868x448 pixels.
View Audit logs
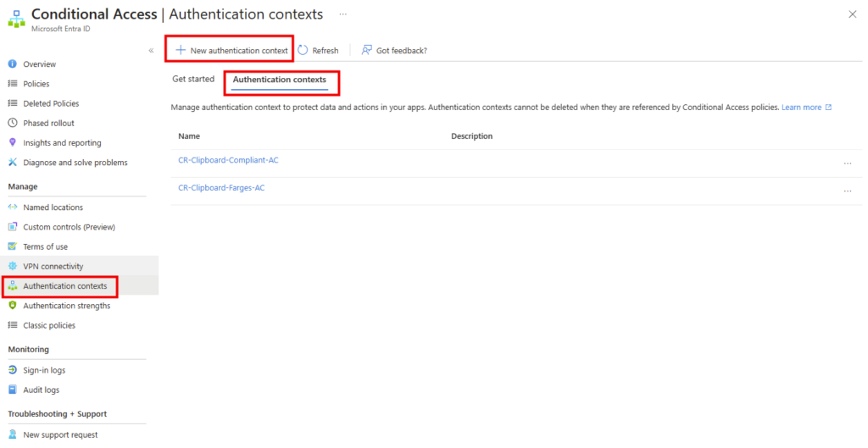(41, 390)
